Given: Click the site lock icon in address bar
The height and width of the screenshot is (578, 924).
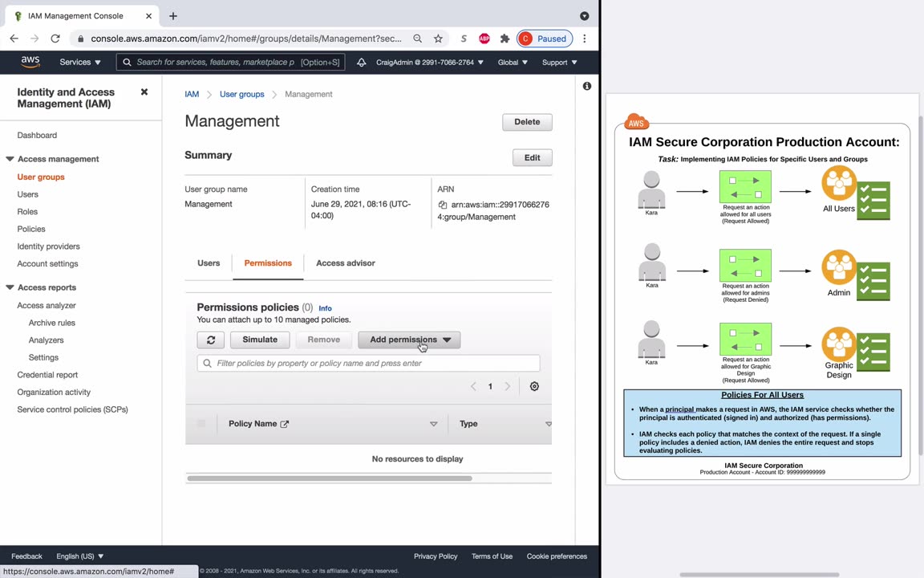Looking at the screenshot, I should click(81, 39).
